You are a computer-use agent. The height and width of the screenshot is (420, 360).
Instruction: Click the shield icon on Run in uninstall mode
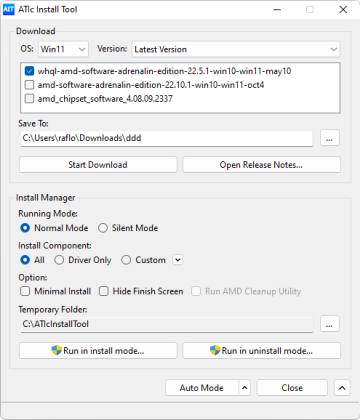coord(215,350)
